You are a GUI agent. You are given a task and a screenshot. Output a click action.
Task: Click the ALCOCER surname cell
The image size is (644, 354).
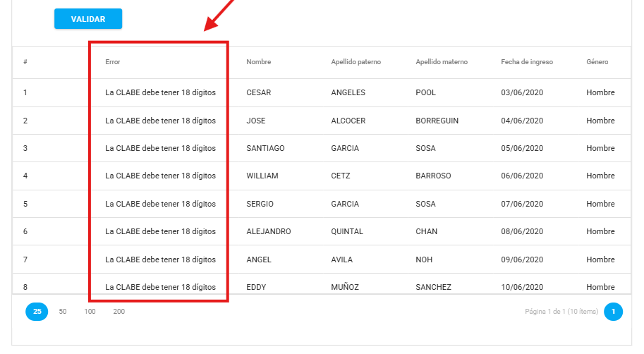[348, 121]
